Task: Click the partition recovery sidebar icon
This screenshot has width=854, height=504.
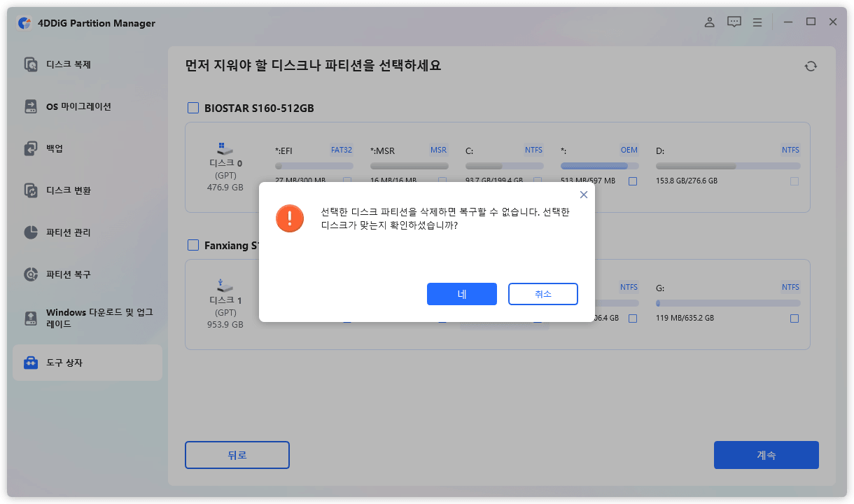Action: point(31,274)
